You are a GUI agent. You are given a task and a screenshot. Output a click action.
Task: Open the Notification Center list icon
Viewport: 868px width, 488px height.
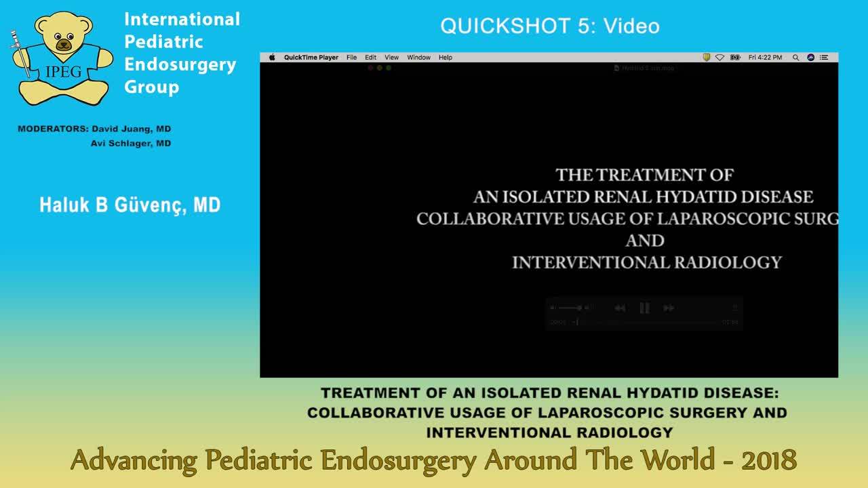825,57
